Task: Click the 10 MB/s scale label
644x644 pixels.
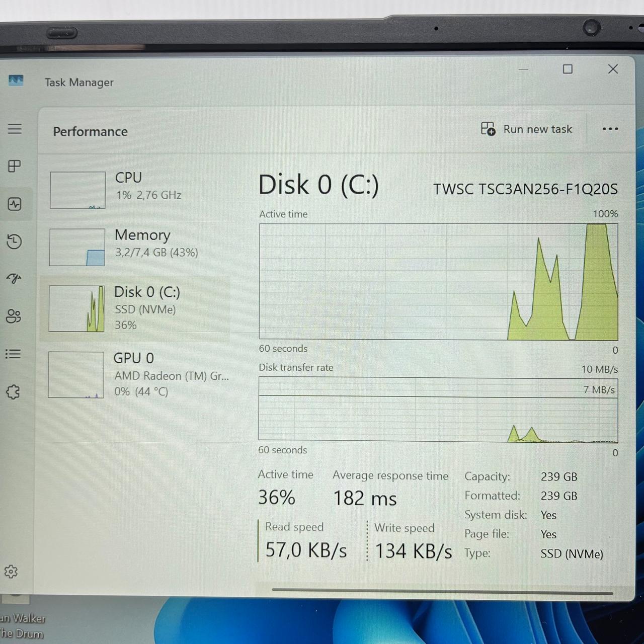Action: (x=600, y=369)
